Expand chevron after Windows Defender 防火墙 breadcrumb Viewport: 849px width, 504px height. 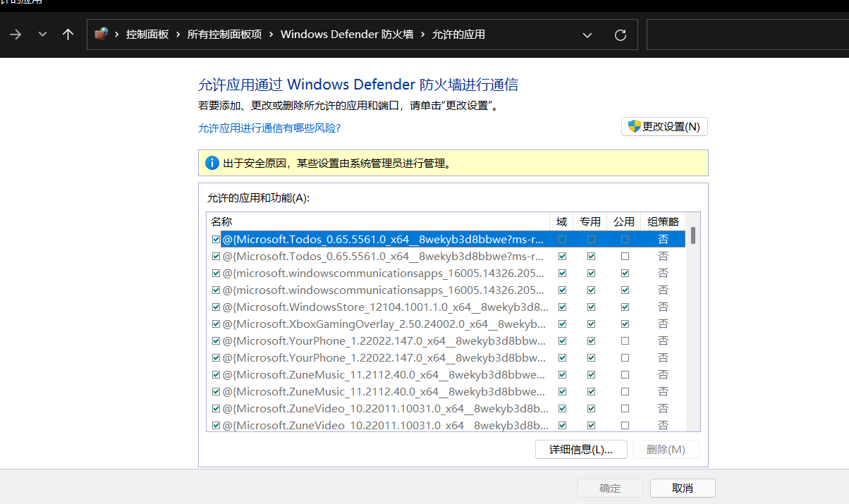pyautogui.click(x=422, y=34)
